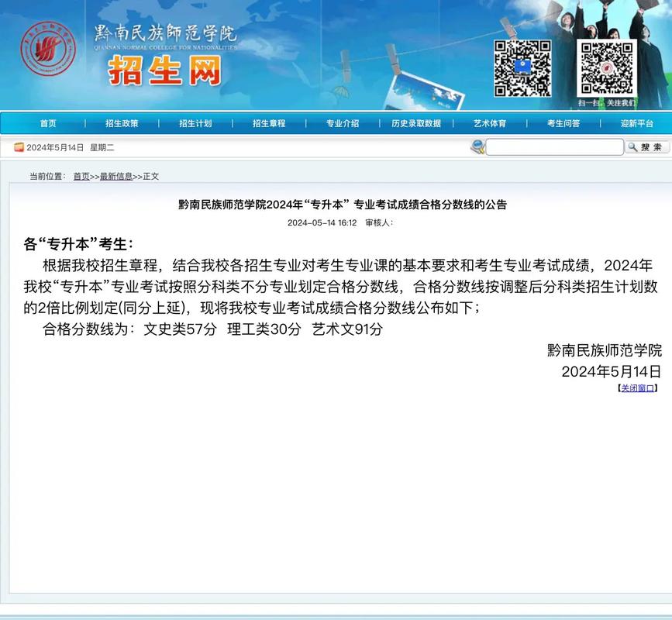The height and width of the screenshot is (620, 672).
Task: Open the 首页 navigation item
Action: [48, 122]
